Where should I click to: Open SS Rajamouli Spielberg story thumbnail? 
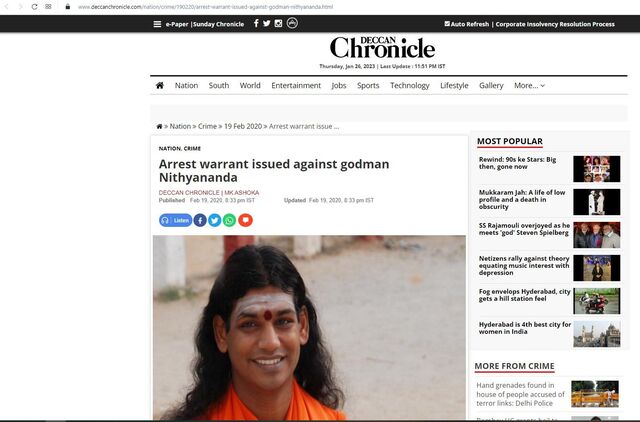(596, 235)
